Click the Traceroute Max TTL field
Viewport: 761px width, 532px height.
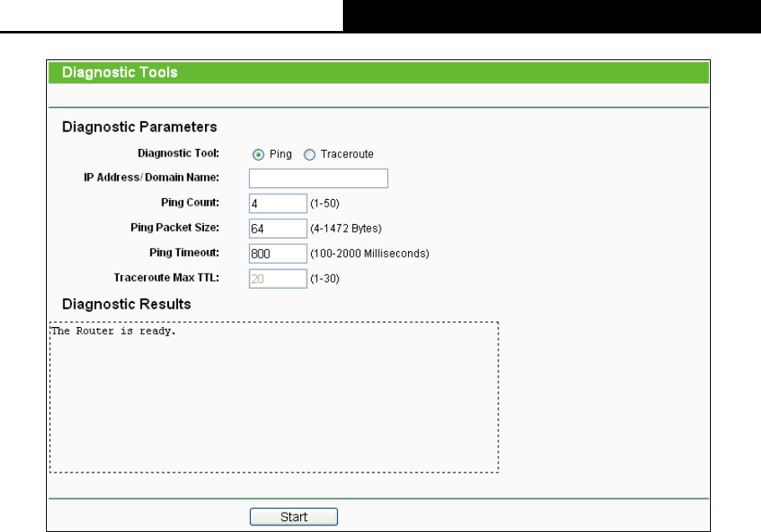click(x=278, y=279)
